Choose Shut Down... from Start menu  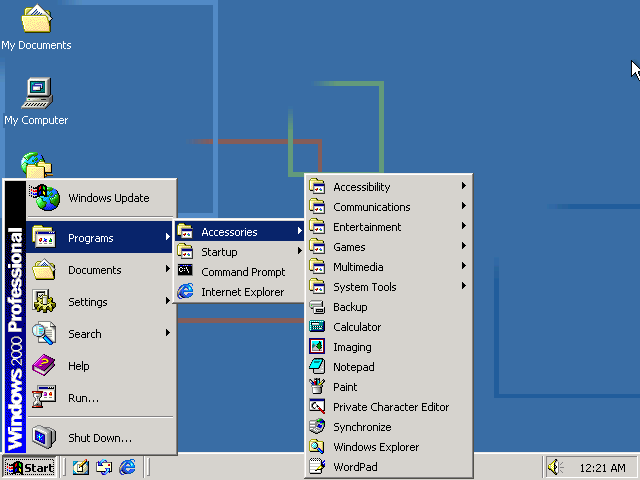click(x=100, y=438)
